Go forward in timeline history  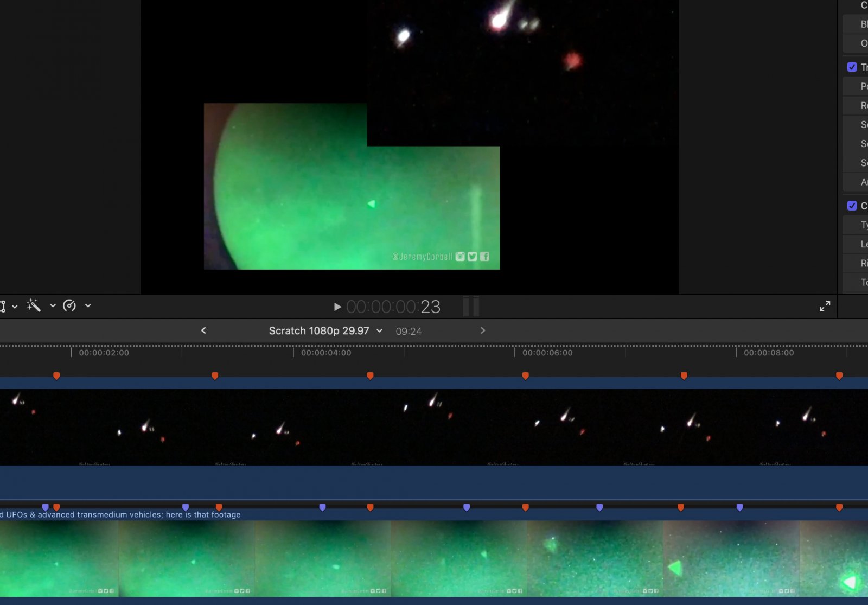click(483, 330)
